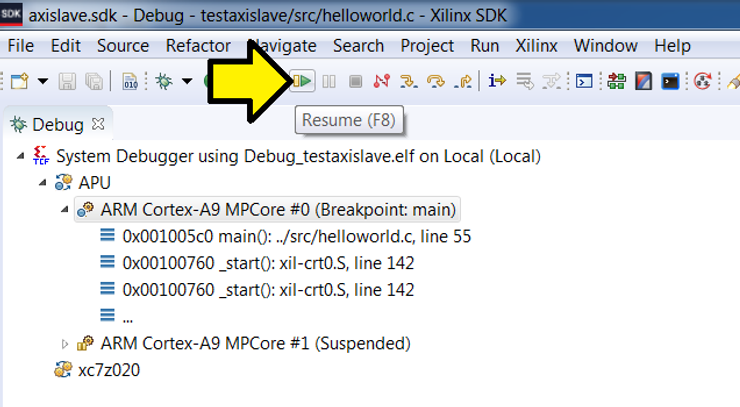Open the Debug launch dropdown arrow
Screen dimensions: 740x407
186,80
